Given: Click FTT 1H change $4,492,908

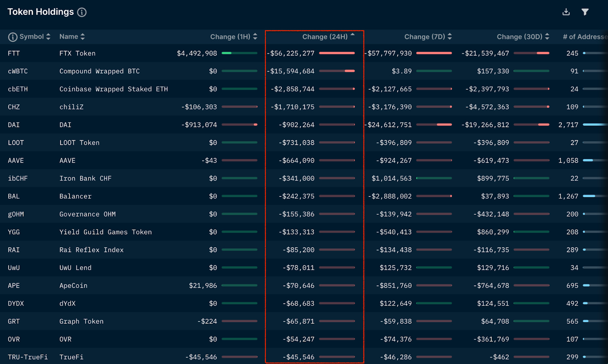Looking at the screenshot, I should point(197,53).
